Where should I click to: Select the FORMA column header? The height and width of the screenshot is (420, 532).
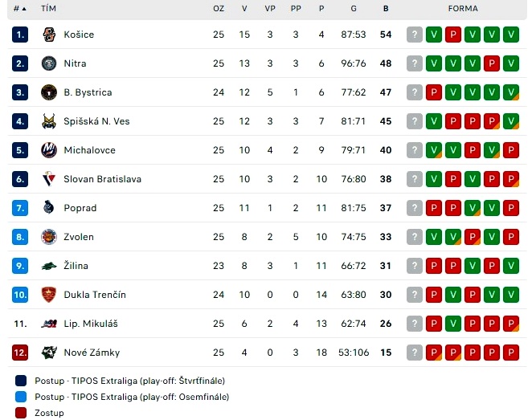(463, 9)
